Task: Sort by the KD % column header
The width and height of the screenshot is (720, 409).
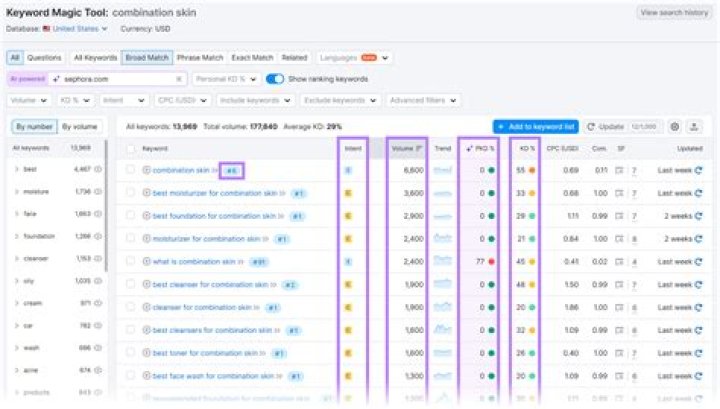Action: click(x=527, y=148)
